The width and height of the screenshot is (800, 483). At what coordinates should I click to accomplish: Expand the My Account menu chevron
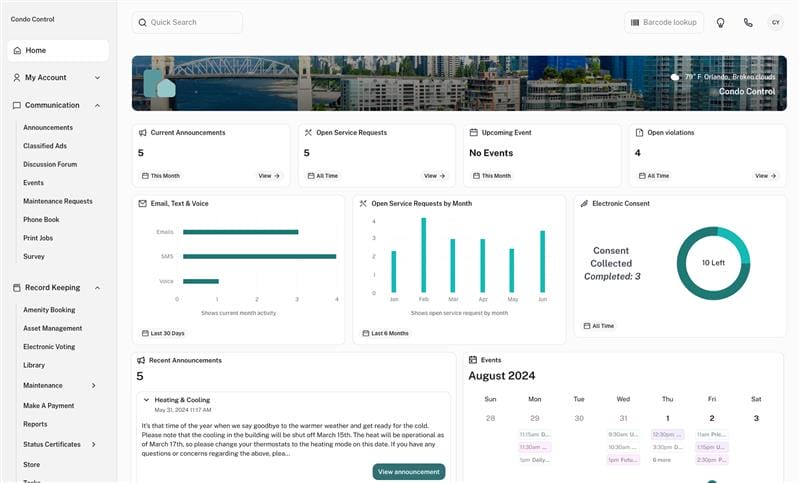click(97, 77)
